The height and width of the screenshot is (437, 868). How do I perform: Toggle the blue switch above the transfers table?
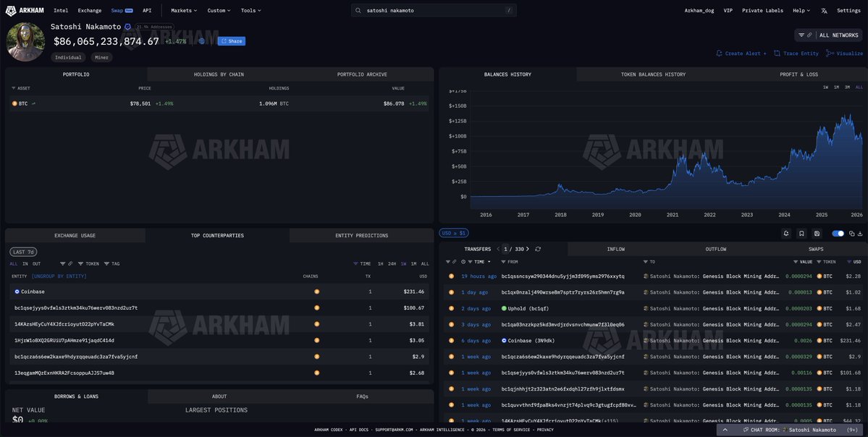pos(838,234)
